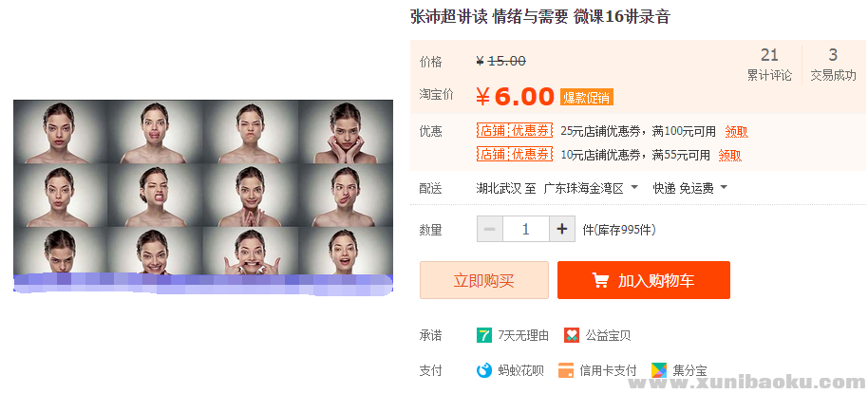The height and width of the screenshot is (394, 868).
Task: Click the 加入购物车 button
Action: [x=643, y=280]
